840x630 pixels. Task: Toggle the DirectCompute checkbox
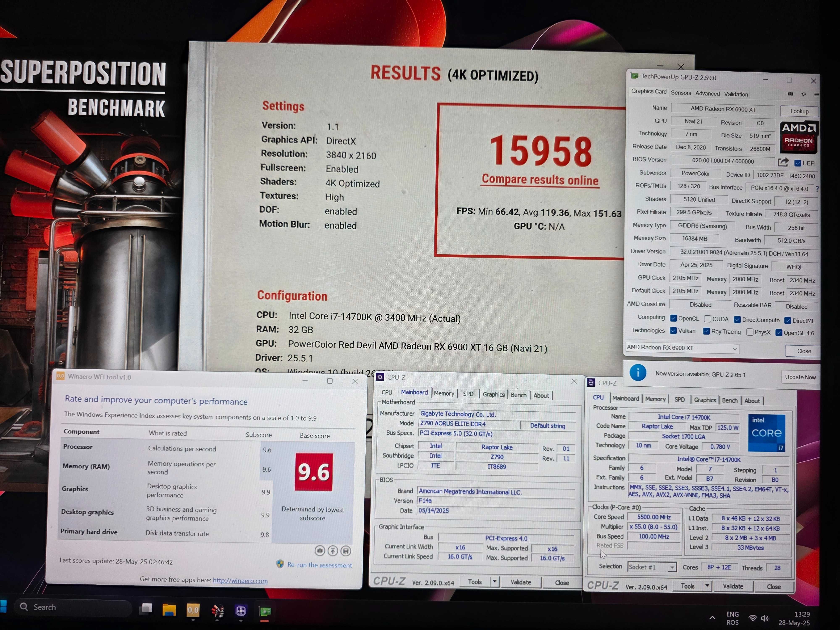point(737,319)
